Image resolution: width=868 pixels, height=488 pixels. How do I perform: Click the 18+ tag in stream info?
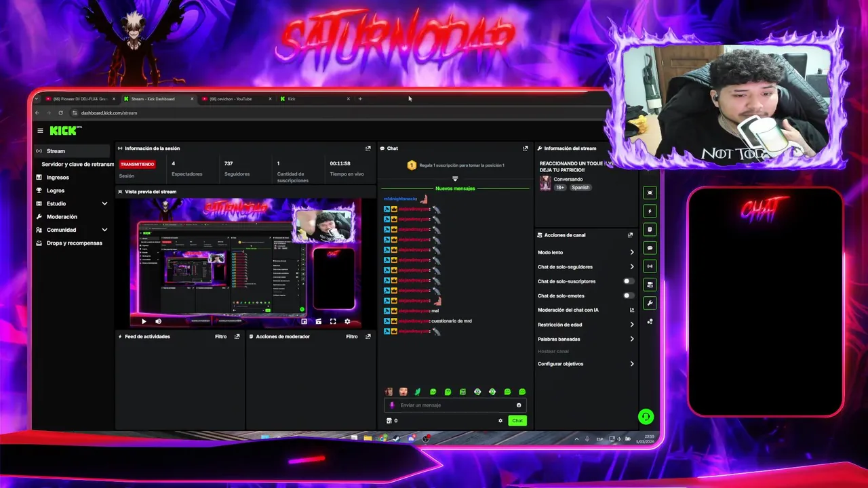click(x=561, y=188)
